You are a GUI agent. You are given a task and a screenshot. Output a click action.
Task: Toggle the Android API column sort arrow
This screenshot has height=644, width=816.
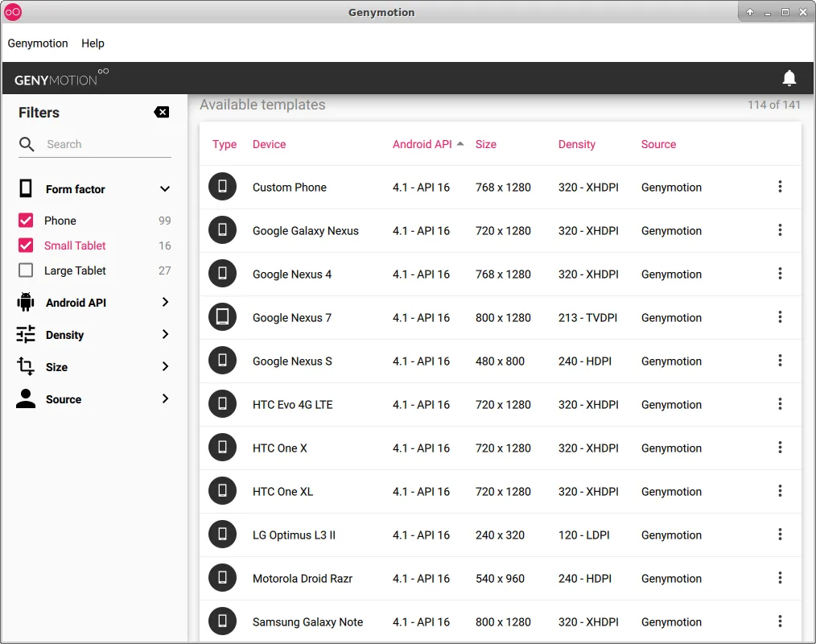pyautogui.click(x=460, y=144)
